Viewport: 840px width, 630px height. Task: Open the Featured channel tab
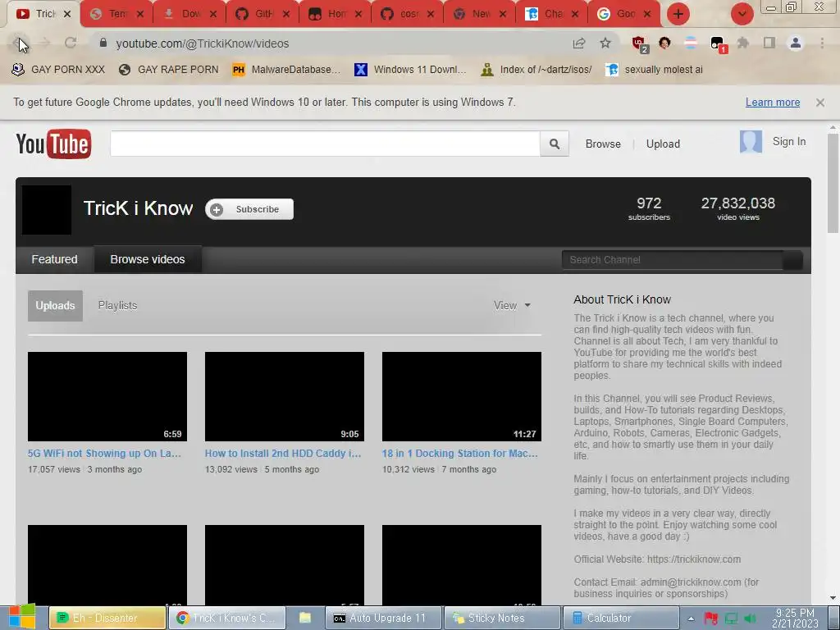[55, 259]
